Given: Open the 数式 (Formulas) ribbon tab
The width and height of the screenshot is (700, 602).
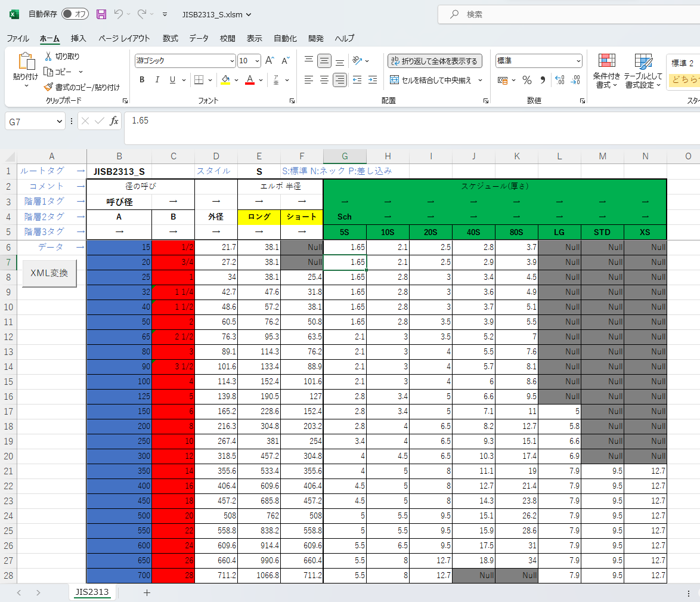Looking at the screenshot, I should 170,38.
